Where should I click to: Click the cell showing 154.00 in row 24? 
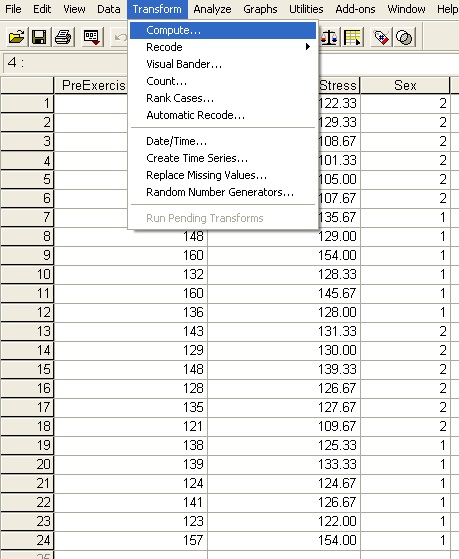pyautogui.click(x=284, y=540)
